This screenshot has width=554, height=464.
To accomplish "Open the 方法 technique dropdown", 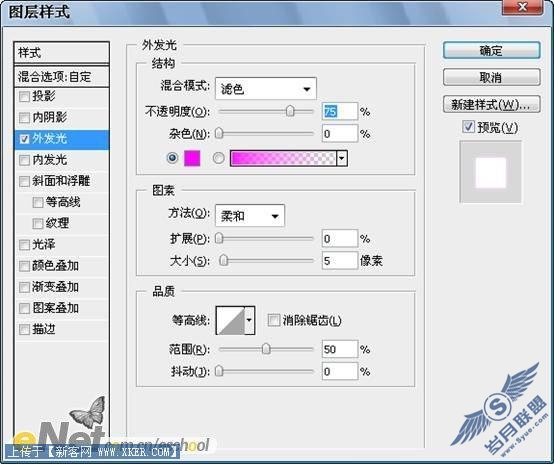I will coord(250,216).
